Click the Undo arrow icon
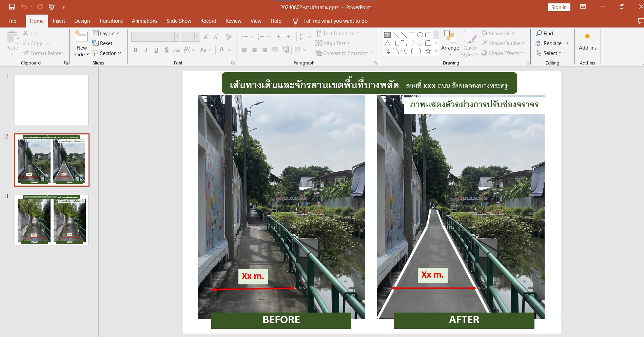This screenshot has width=644, height=337. 23,7
